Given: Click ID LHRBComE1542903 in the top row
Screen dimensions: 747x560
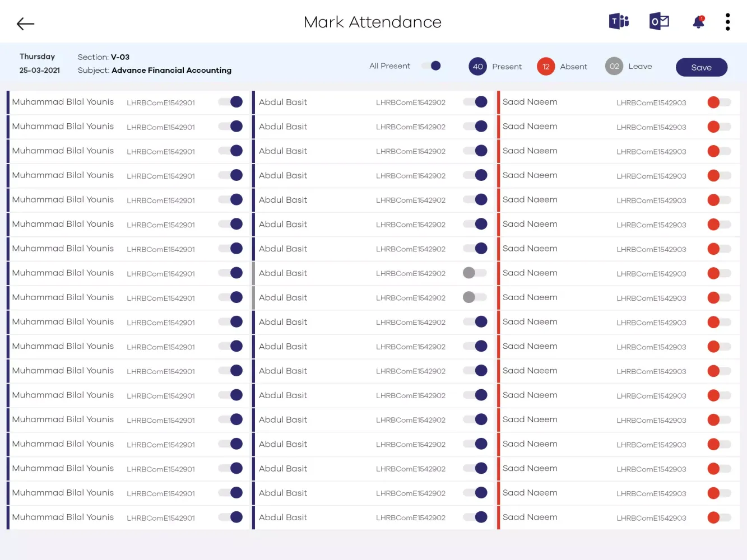Looking at the screenshot, I should 651,103.
